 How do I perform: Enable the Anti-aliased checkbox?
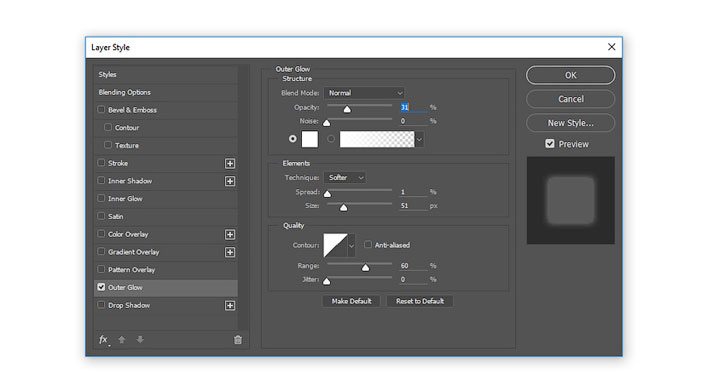368,245
